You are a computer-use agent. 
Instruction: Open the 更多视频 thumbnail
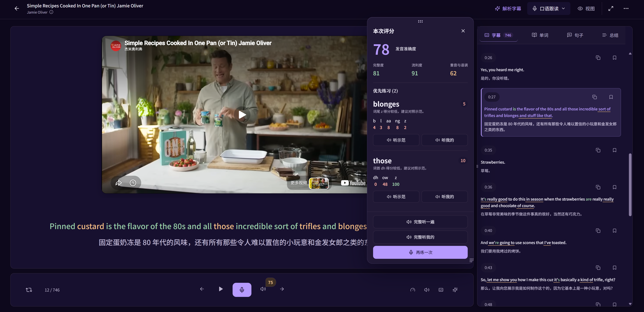319,183
